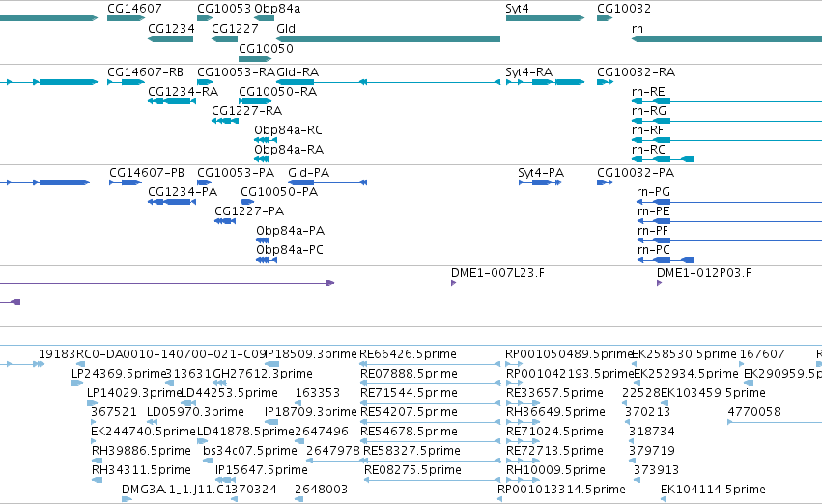Viewport: 822px width, 504px height.
Task: Select the CG10053 gene label
Action: pyautogui.click(x=224, y=9)
